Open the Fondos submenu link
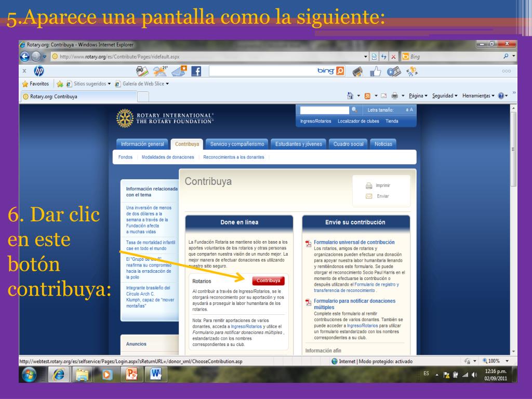Image resolution: width=532 pixels, height=399 pixels. [125, 157]
